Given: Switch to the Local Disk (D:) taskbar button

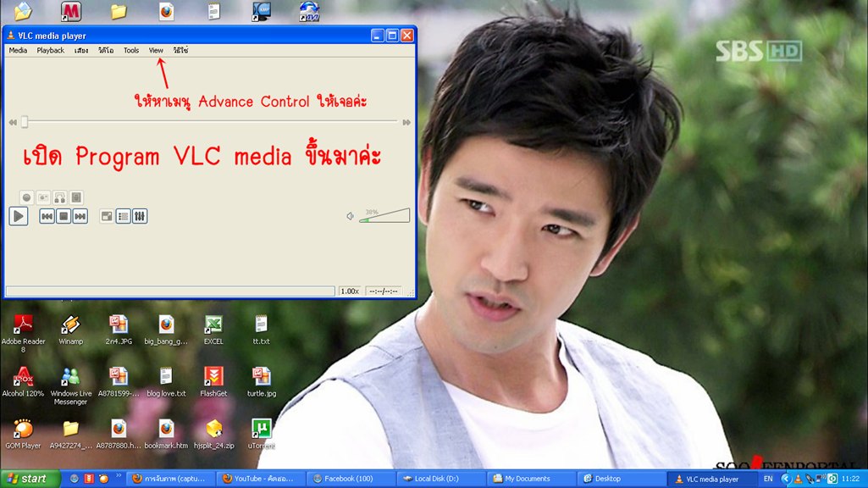Looking at the screenshot, I should [441, 479].
